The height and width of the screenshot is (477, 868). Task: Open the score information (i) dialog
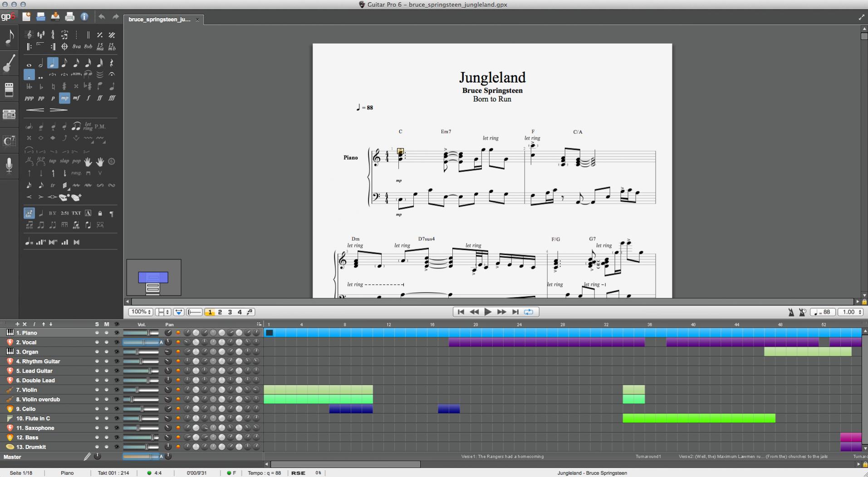pyautogui.click(x=84, y=17)
